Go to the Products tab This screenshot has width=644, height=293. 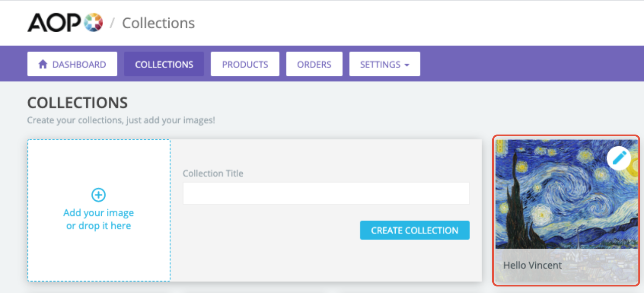[245, 64]
